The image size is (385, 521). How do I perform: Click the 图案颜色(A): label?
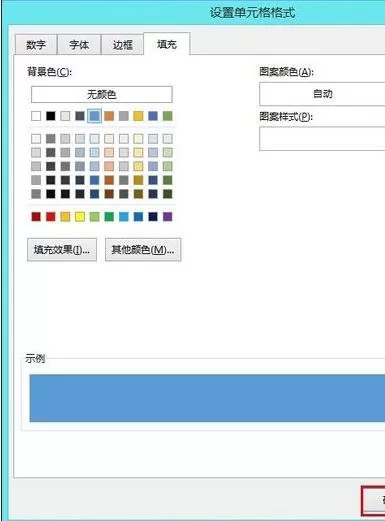(x=286, y=71)
